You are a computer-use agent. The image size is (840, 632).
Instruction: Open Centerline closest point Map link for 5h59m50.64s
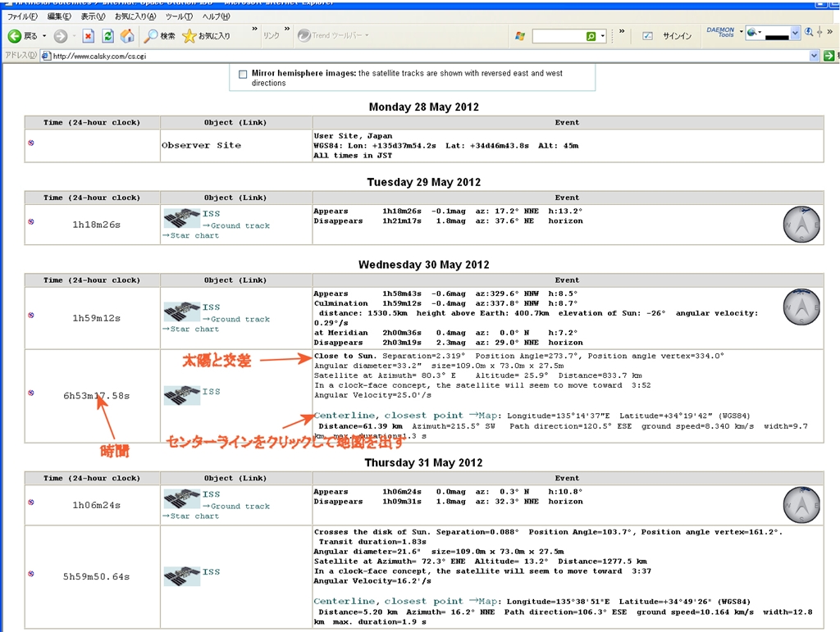[406, 602]
